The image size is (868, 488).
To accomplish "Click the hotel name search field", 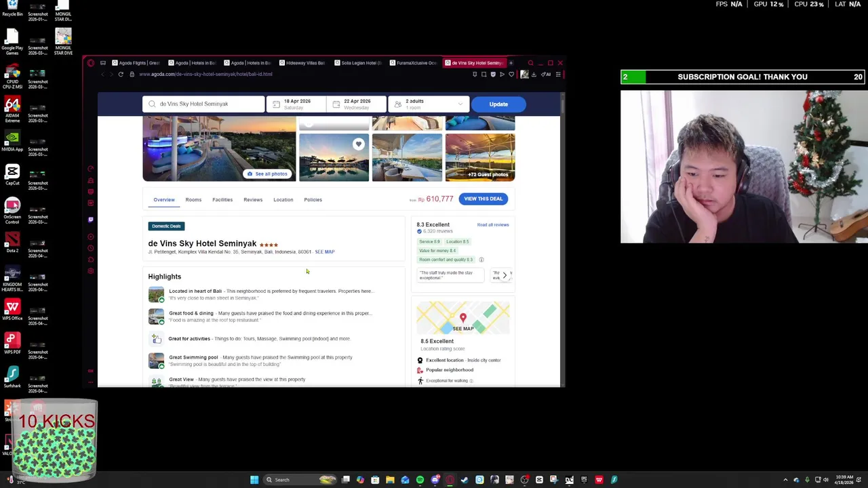I will (203, 104).
